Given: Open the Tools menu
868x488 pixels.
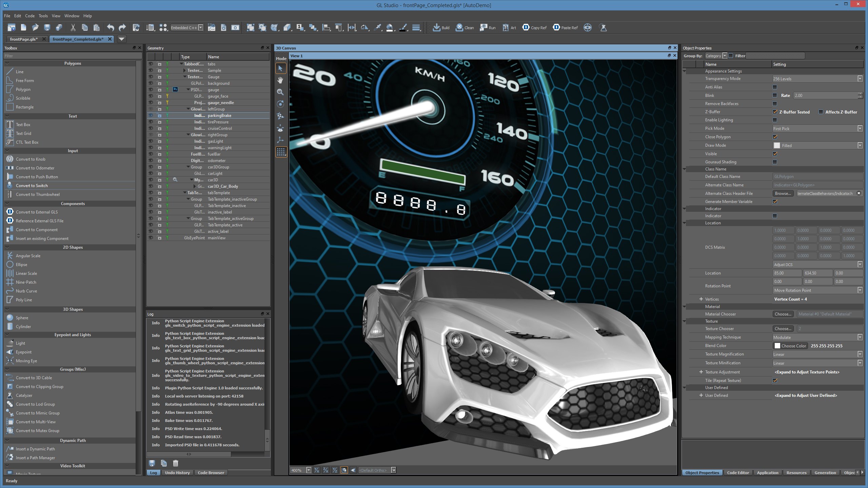Looking at the screenshot, I should point(43,16).
